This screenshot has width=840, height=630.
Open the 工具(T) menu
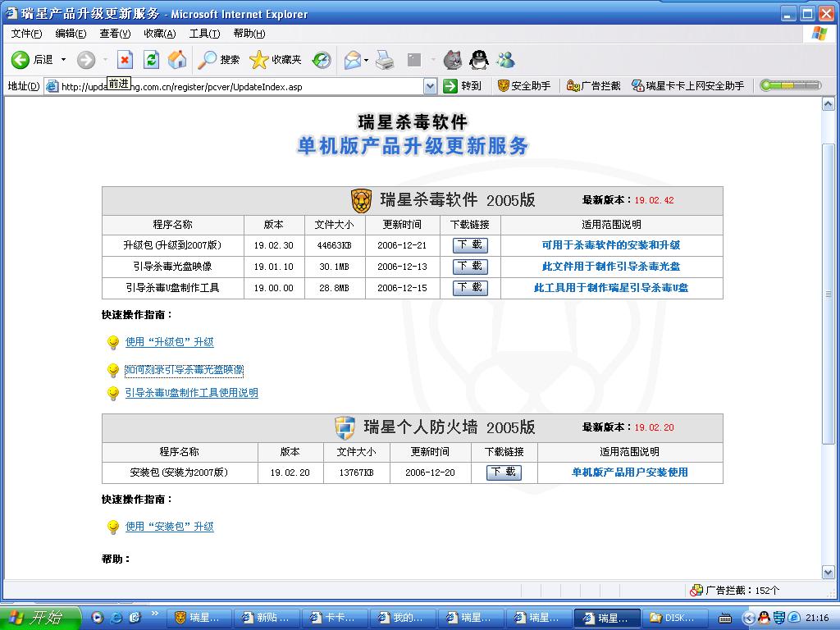pos(204,33)
